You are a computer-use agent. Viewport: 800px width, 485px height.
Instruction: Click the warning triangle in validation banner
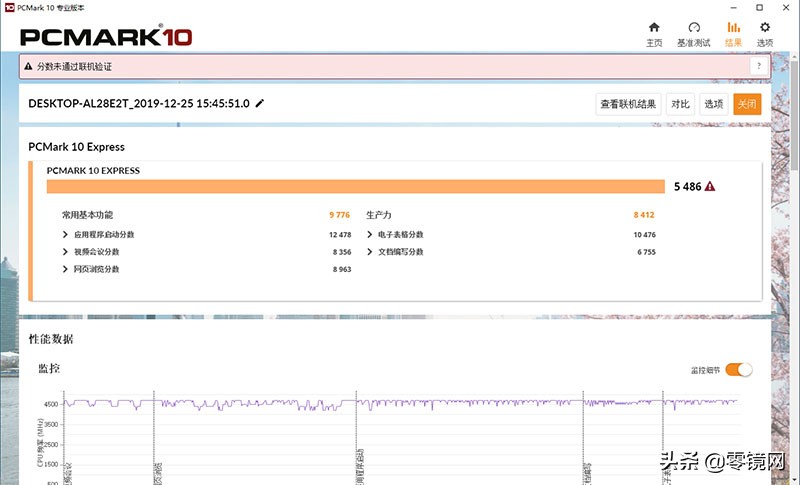28,66
